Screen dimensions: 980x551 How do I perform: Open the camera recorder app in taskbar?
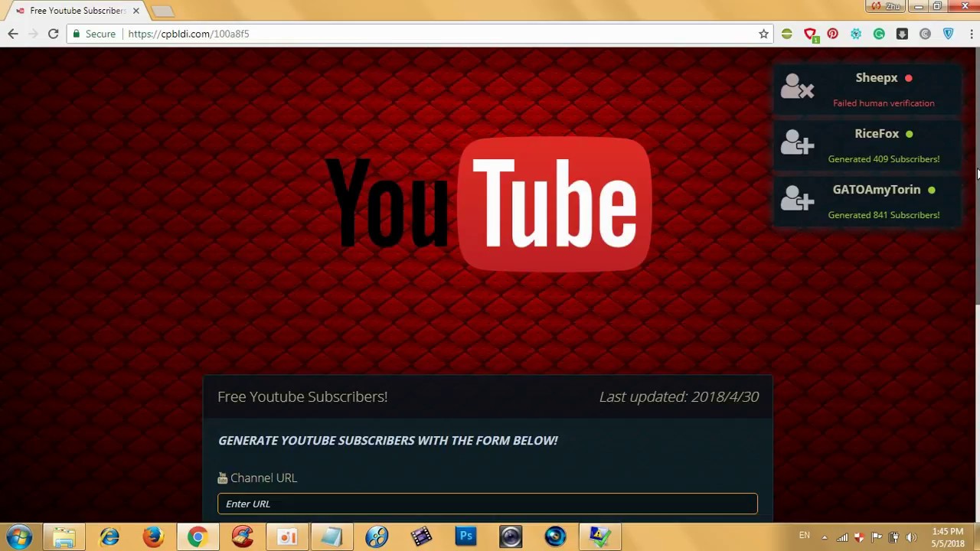pyautogui.click(x=510, y=536)
